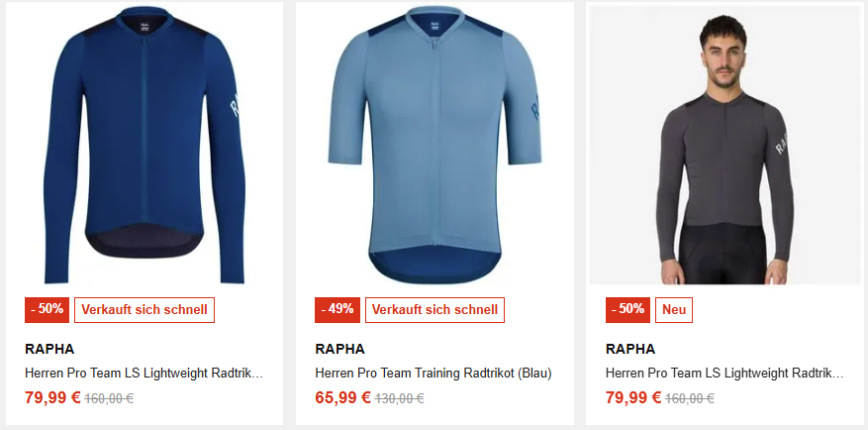Open the photo of model wearing grey jersey
Viewport: 868px width, 430px height.
725,146
